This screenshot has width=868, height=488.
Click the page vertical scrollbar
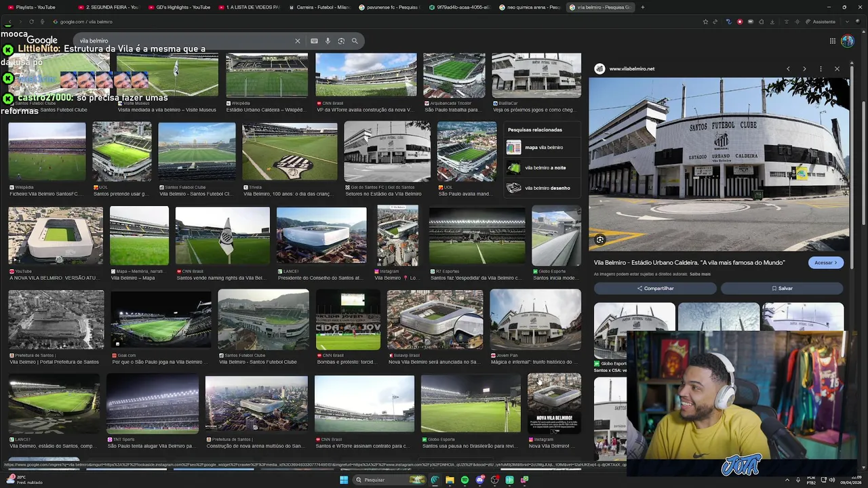[x=863, y=163]
